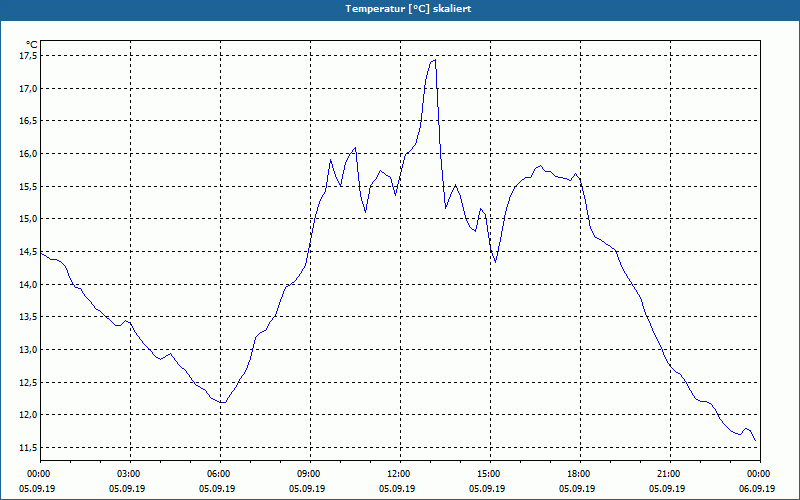Image resolution: width=800 pixels, height=500 pixels.
Task: Click the 05.09.19 date under 12:00
Action: pyautogui.click(x=396, y=489)
